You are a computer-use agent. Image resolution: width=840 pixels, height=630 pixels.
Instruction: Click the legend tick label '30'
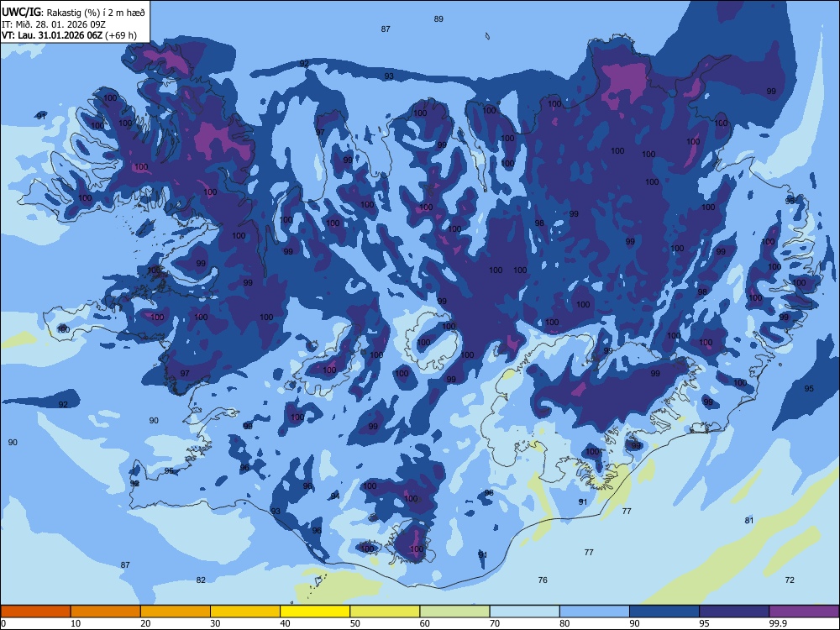coord(215,623)
